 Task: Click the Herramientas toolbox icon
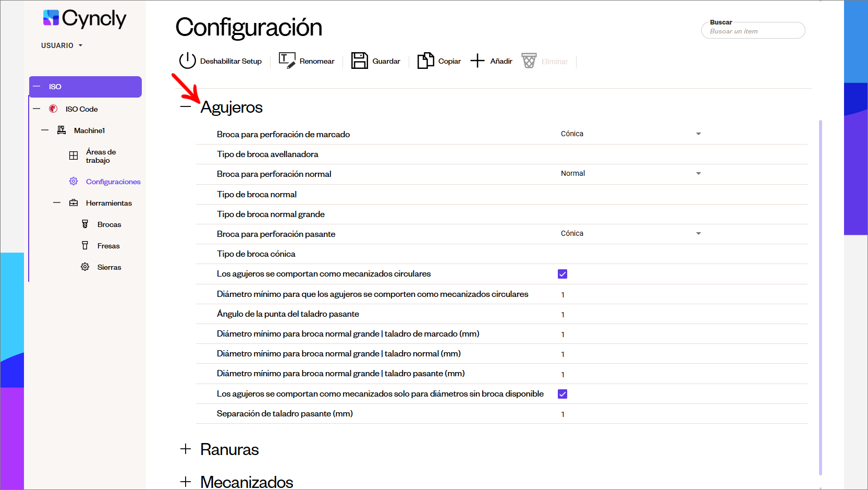click(74, 202)
